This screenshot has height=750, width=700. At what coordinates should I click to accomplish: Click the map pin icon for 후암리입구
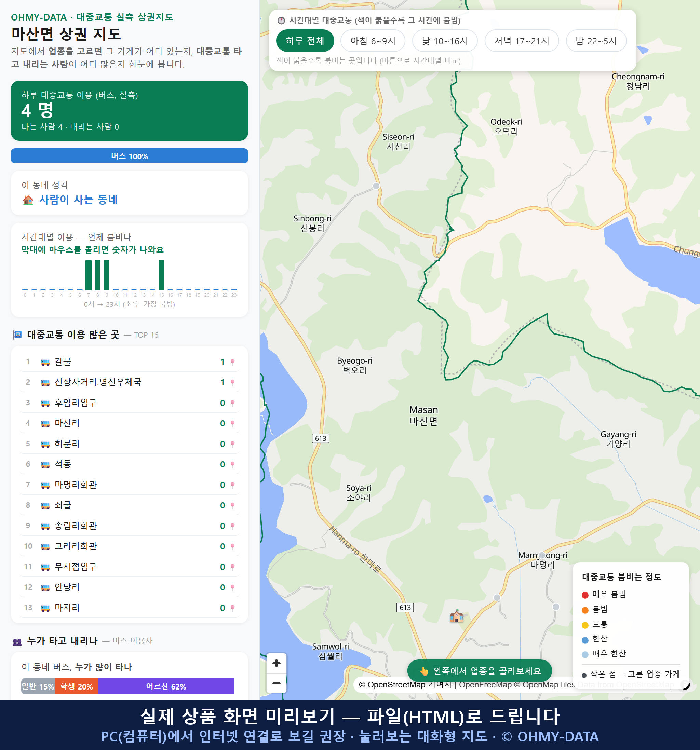click(x=232, y=403)
